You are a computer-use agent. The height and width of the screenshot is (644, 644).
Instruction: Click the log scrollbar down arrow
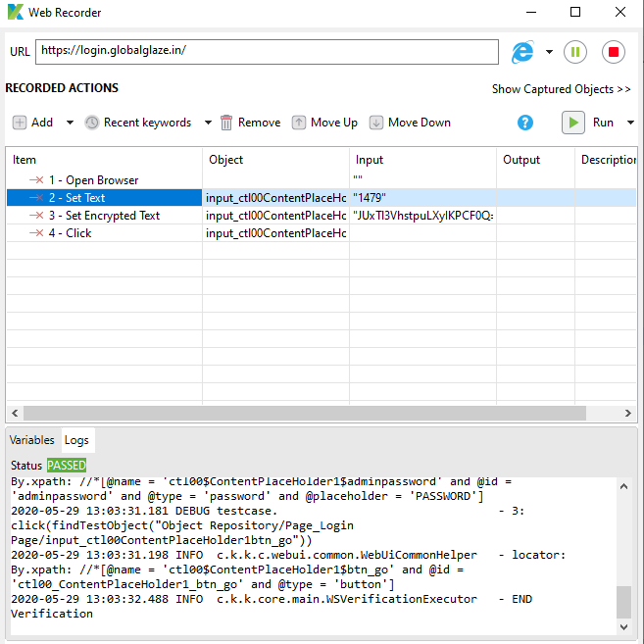(623, 627)
